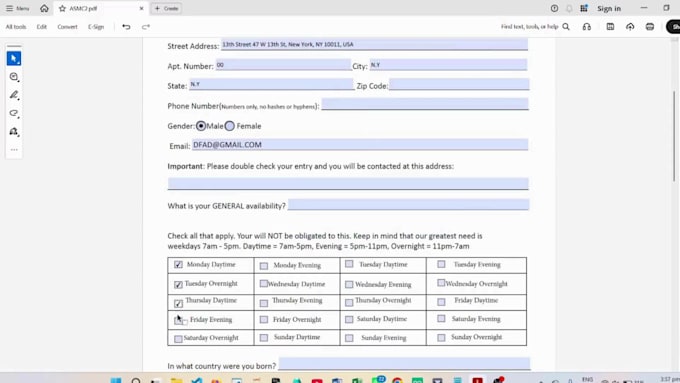Check the Thursday Evening checkbox

[264, 303]
